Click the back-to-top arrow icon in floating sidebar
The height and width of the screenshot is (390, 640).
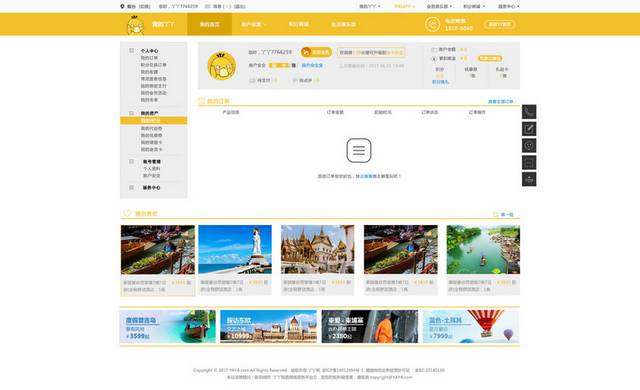(x=529, y=179)
